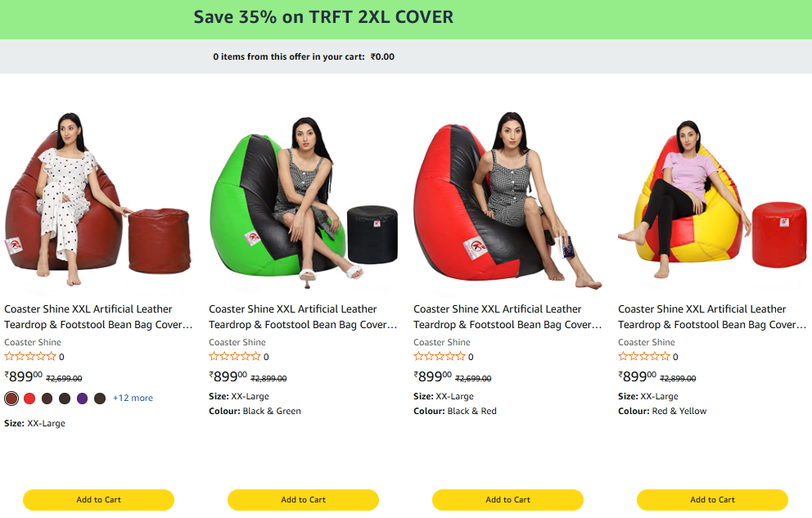Open the red and yellow bean bag image
This screenshot has width=812, height=518.
pos(712,199)
